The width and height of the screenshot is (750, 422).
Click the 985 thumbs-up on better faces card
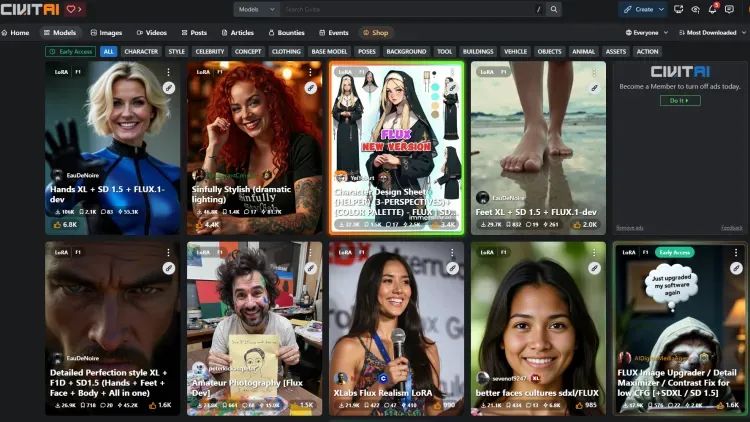tap(586, 405)
